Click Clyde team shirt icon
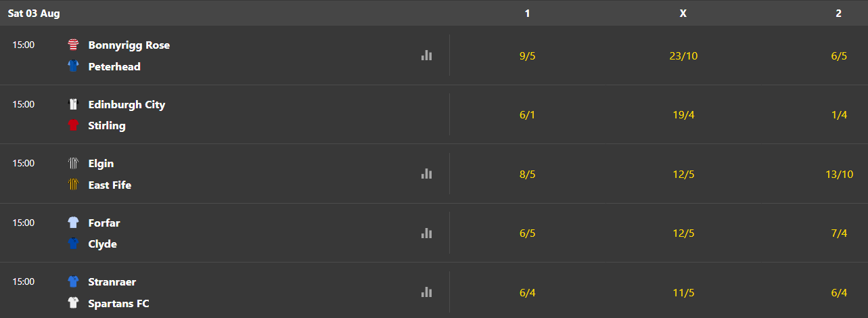868x318 pixels. coord(73,244)
